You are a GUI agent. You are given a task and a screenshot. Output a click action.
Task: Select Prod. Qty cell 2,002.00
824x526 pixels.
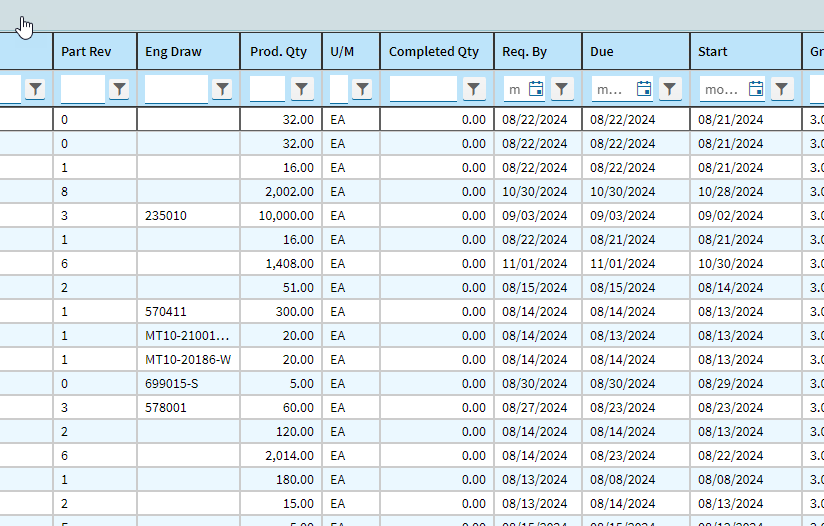pos(281,192)
